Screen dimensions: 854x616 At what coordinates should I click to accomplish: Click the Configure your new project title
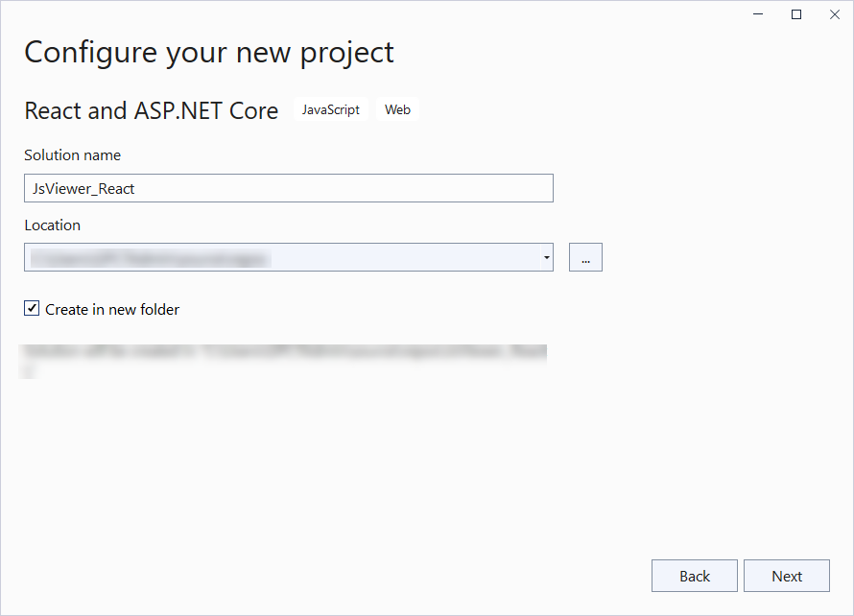(209, 53)
